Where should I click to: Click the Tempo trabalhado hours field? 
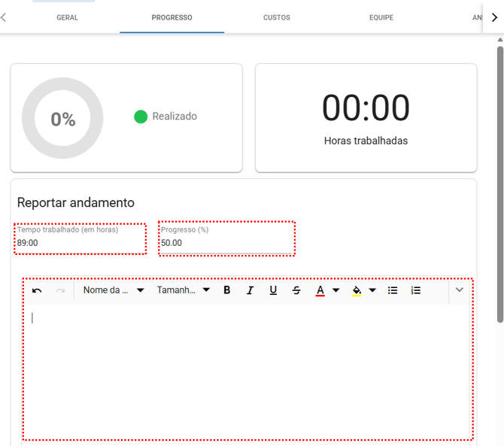tap(79, 243)
